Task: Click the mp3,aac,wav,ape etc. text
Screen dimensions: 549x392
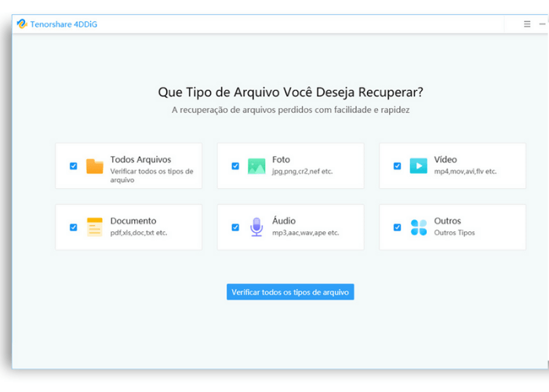Action: (x=306, y=233)
